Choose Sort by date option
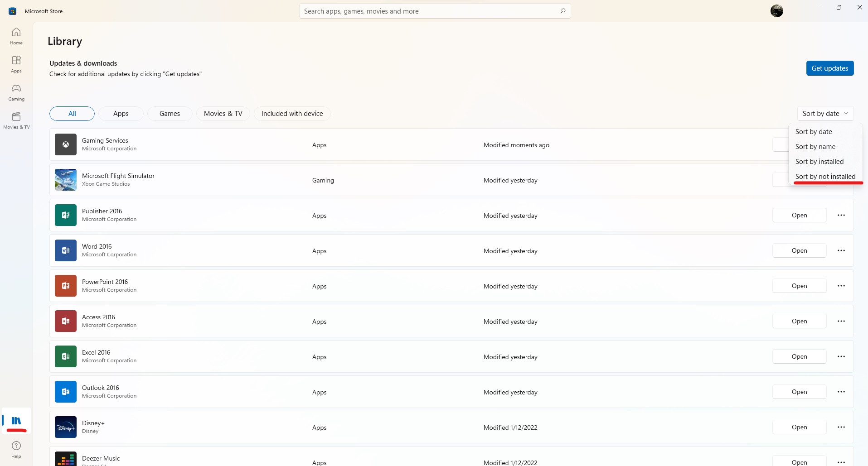Screen dimensions: 868x466 (825, 132)
